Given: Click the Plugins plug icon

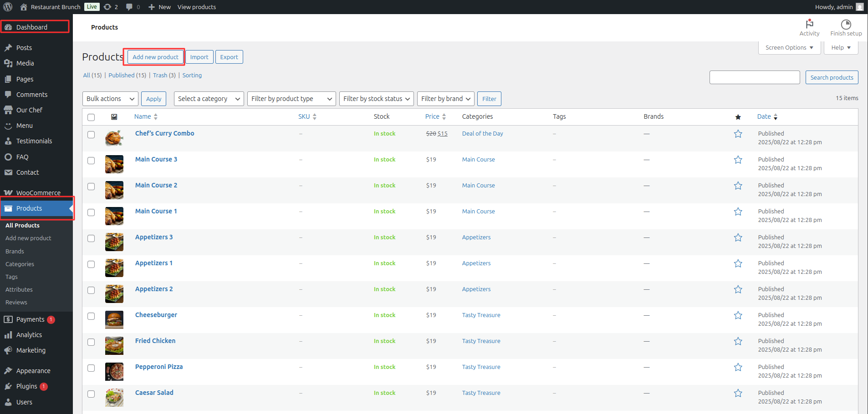Looking at the screenshot, I should point(8,386).
